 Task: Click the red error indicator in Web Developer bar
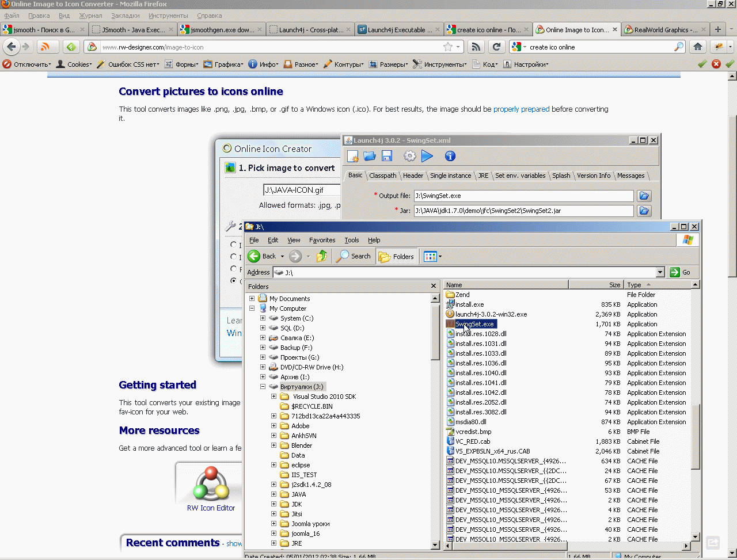[x=716, y=64]
